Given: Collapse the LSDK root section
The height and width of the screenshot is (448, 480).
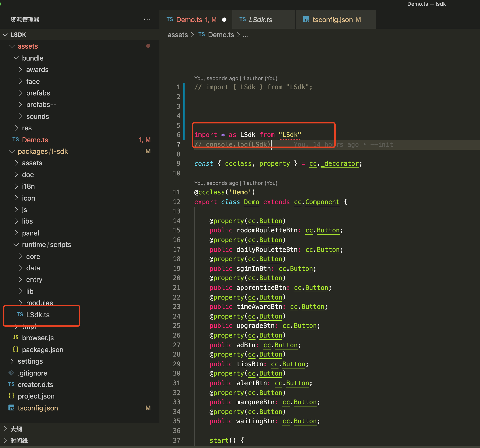Looking at the screenshot, I should pyautogui.click(x=5, y=34).
